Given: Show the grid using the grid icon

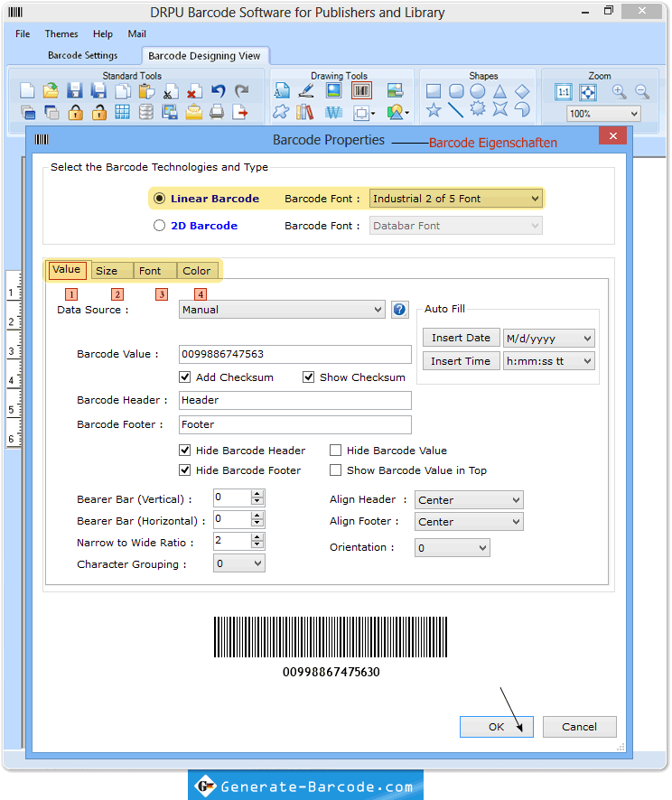Looking at the screenshot, I should 123,112.
